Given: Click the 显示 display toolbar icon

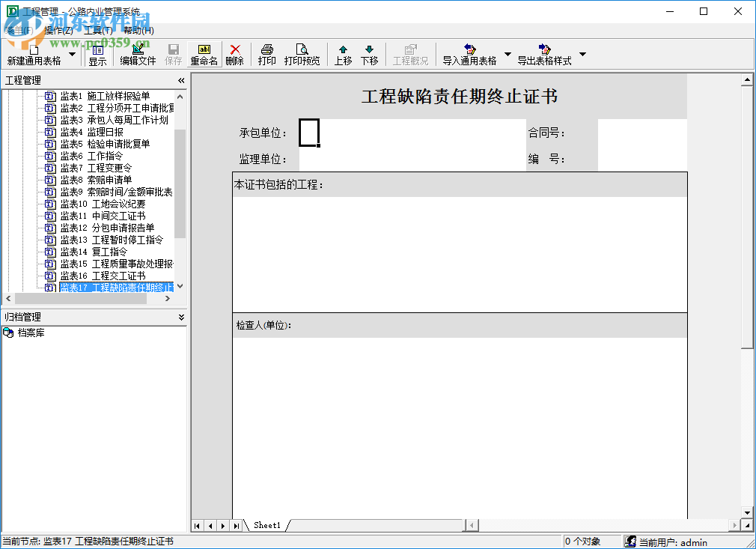Looking at the screenshot, I should 98,54.
